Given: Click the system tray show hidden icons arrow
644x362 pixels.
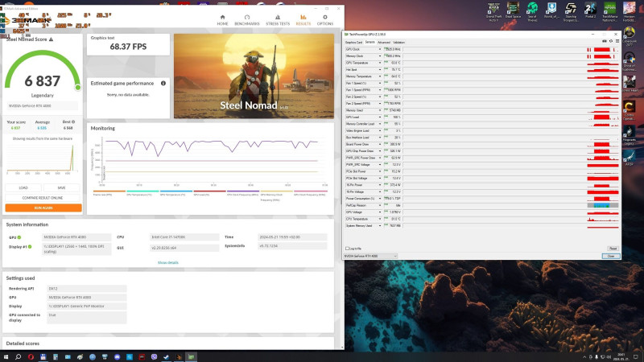Looking at the screenshot, I should (584, 357).
